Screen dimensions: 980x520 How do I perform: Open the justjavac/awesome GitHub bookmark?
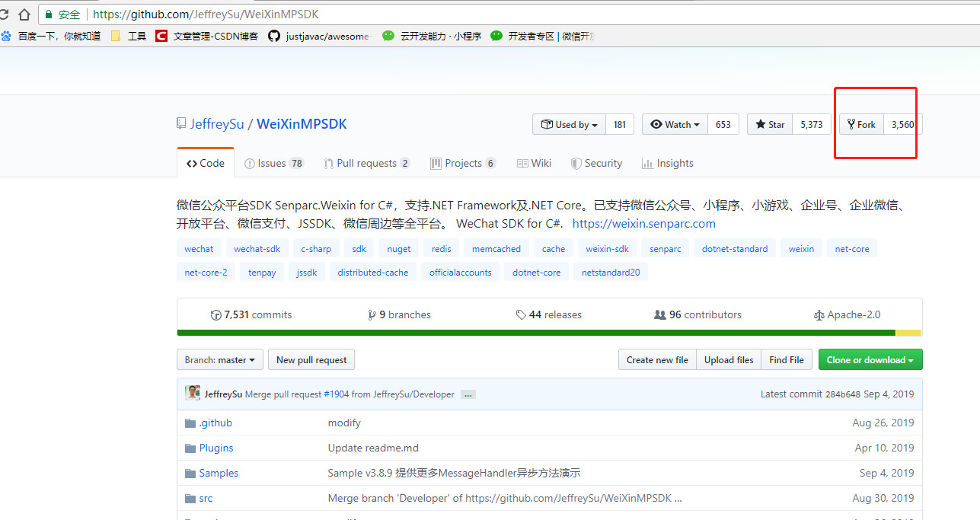(318, 36)
